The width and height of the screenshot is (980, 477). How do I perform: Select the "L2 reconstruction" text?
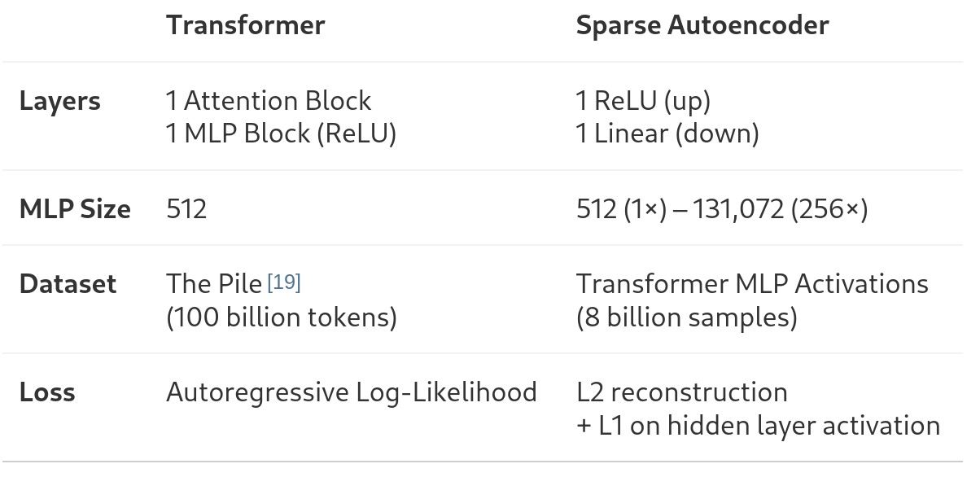(x=681, y=392)
